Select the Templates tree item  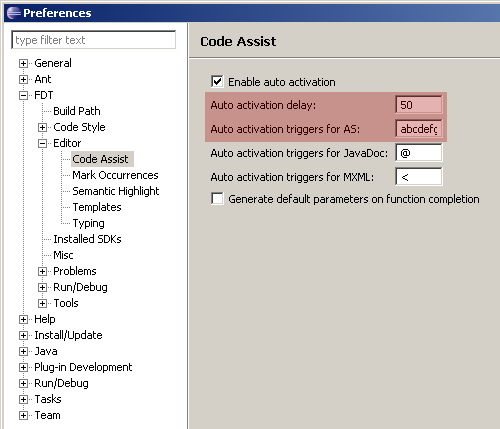tap(97, 207)
